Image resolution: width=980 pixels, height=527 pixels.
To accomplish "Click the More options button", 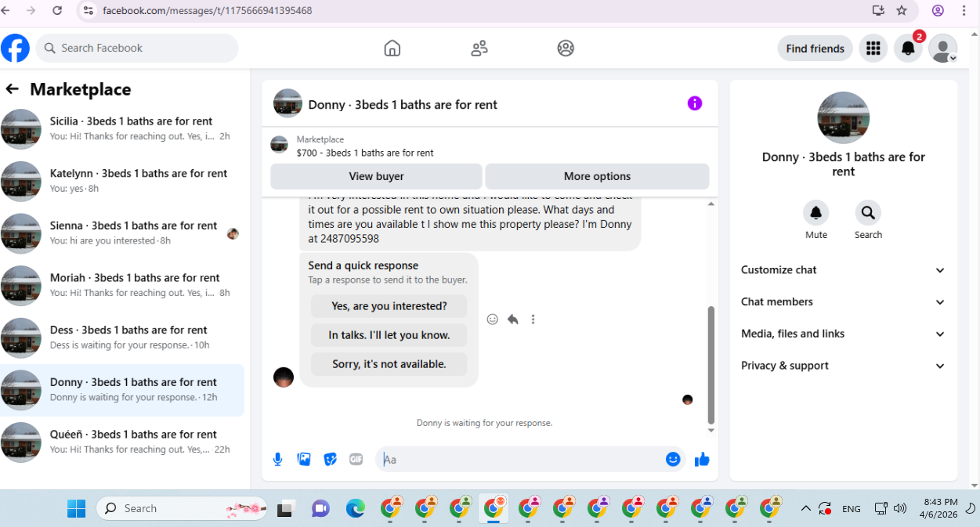I will (597, 176).
